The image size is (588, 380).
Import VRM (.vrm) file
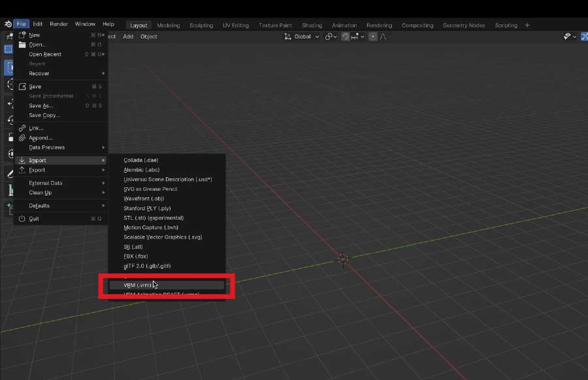[x=167, y=285]
